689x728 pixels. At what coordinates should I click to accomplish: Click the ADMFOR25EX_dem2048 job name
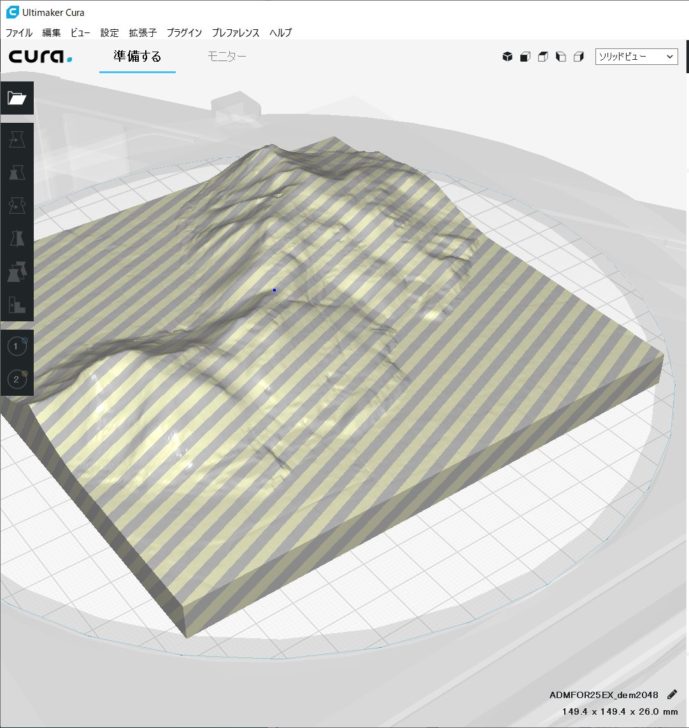(604, 695)
